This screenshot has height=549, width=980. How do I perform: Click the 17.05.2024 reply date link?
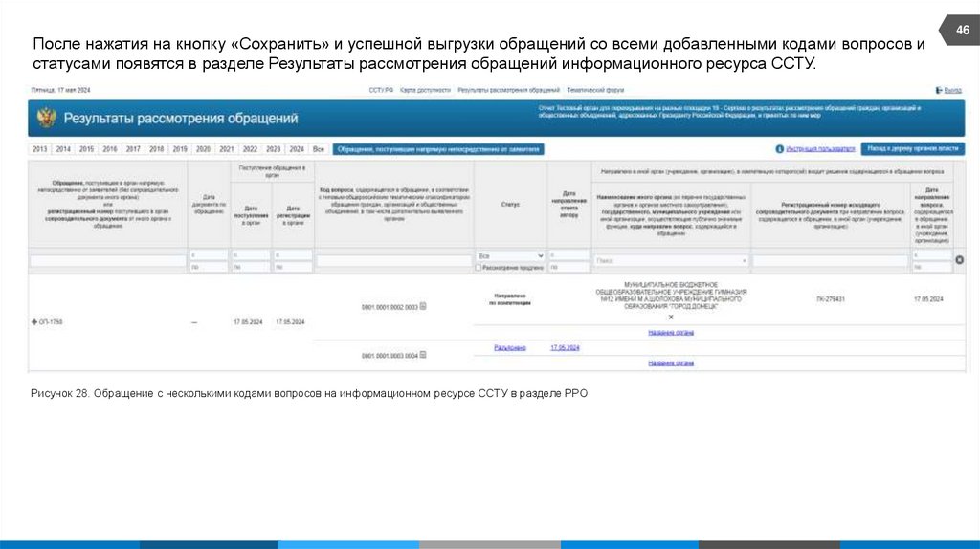565,348
